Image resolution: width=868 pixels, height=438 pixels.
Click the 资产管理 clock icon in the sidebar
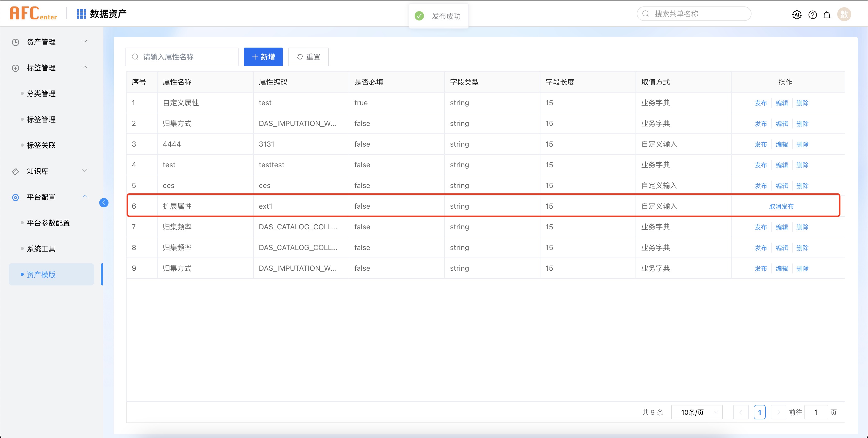tap(16, 42)
